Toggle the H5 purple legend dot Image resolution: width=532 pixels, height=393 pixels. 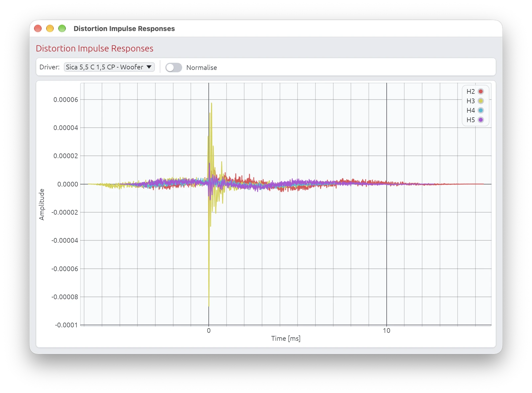point(481,120)
